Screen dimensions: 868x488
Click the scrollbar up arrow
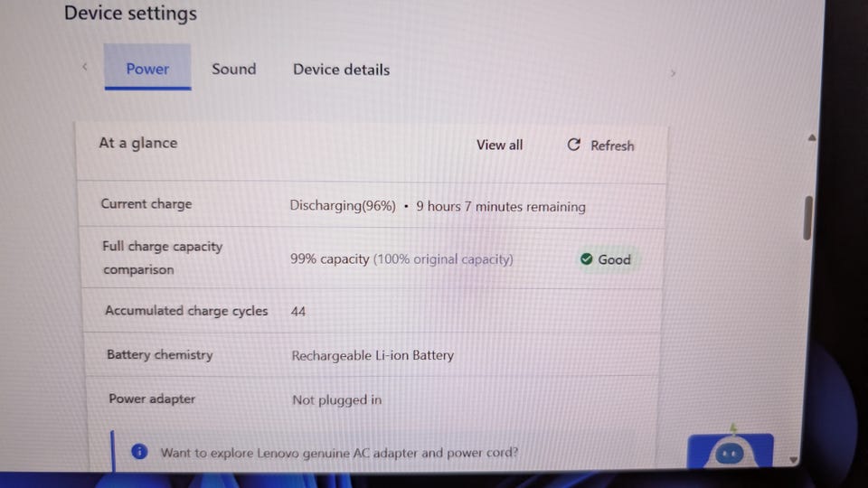[812, 137]
